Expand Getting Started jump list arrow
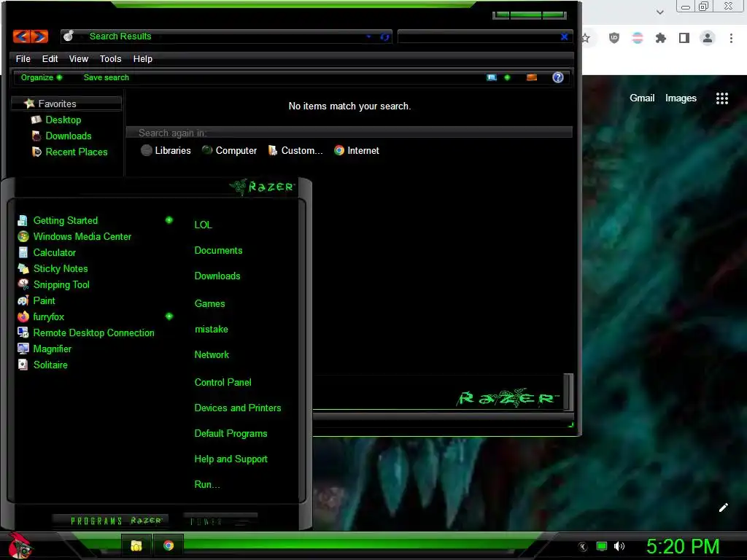This screenshot has width=747, height=560. (169, 220)
